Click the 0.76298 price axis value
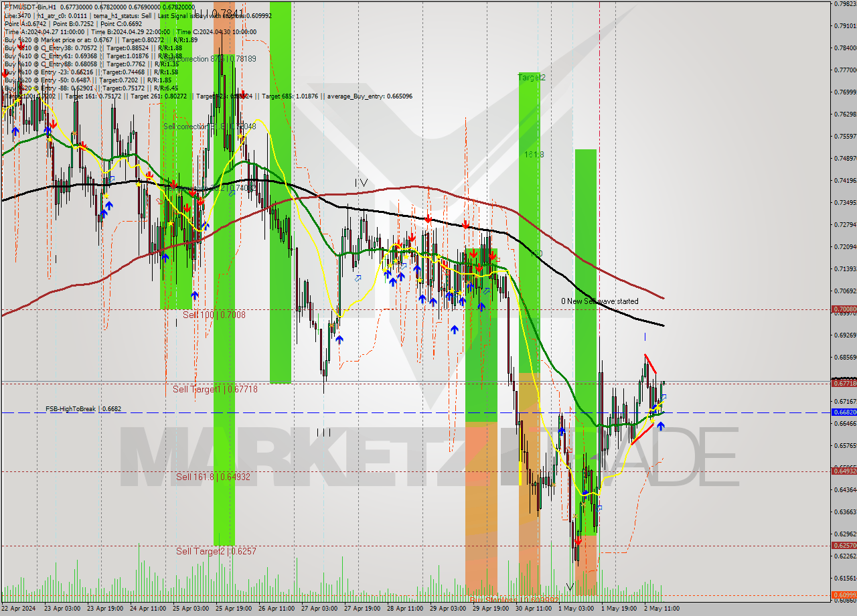The height and width of the screenshot is (616, 857). point(845,114)
